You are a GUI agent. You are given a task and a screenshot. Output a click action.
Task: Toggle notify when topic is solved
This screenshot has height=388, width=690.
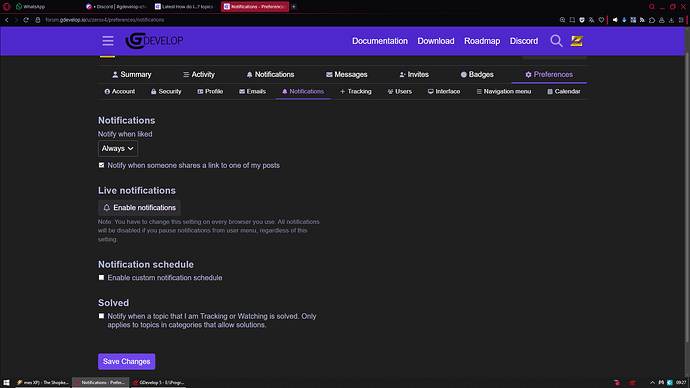point(101,316)
